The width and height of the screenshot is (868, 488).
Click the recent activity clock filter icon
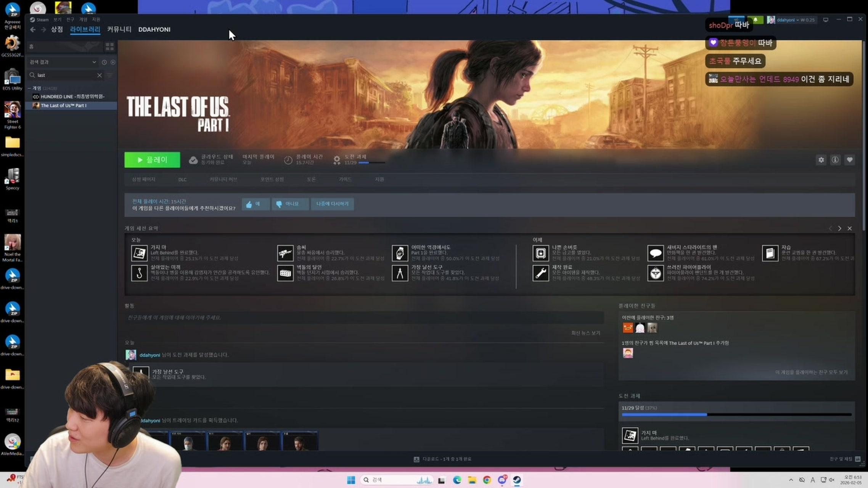(104, 62)
